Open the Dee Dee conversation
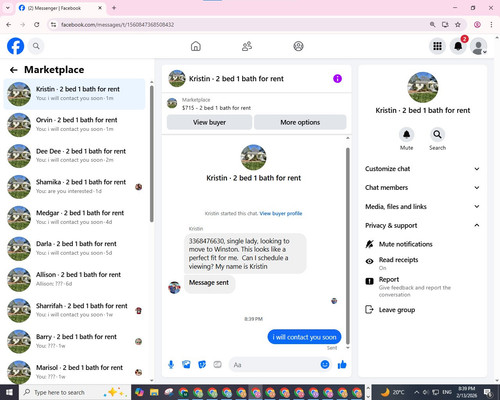The image size is (500, 400). tap(75, 156)
